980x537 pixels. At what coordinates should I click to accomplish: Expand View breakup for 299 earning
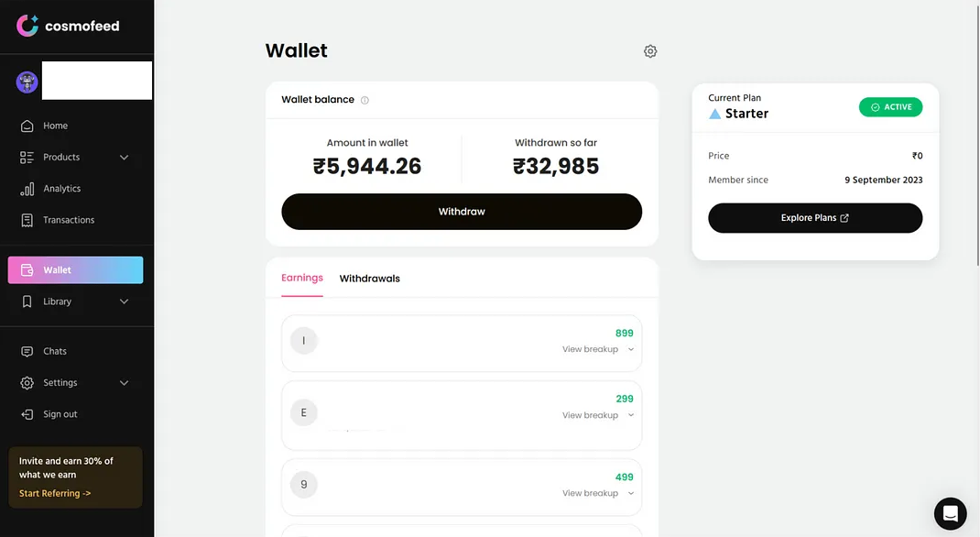point(597,415)
